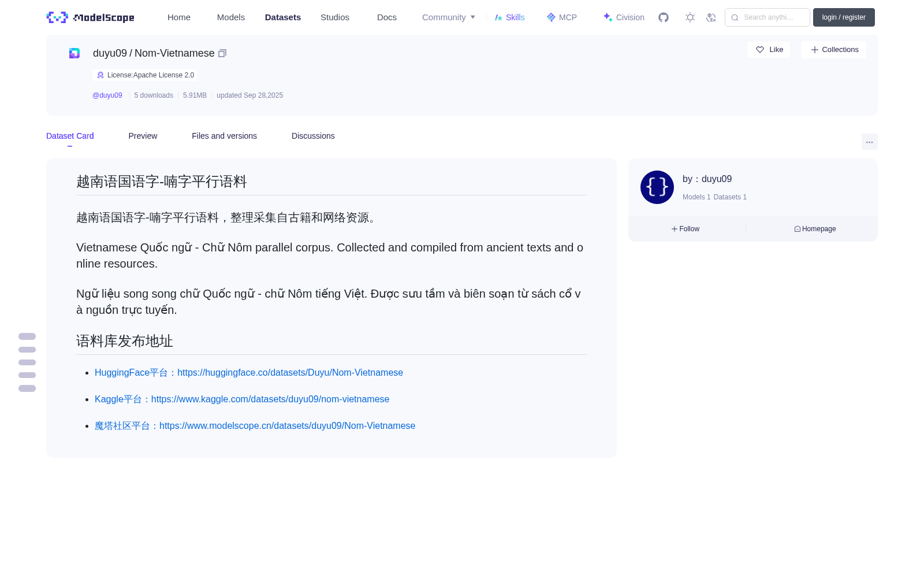Click the Skills sparkle icon
924x578 pixels.
click(x=498, y=17)
